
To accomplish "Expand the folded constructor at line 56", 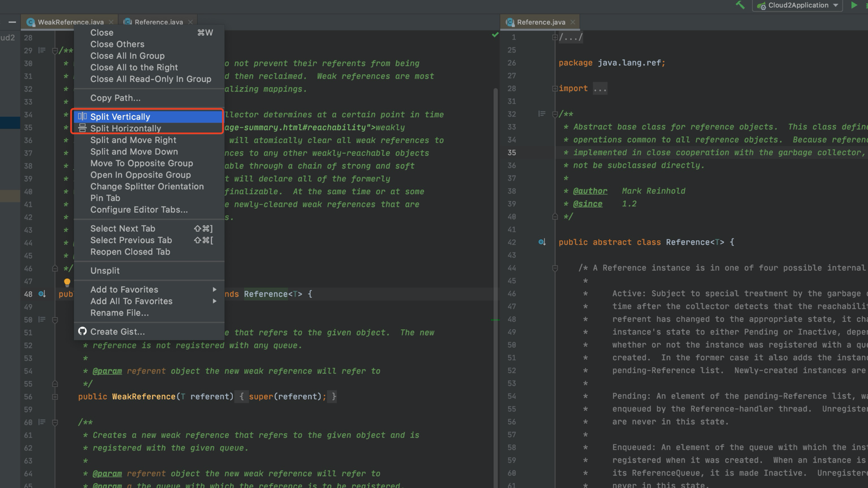I will [55, 397].
